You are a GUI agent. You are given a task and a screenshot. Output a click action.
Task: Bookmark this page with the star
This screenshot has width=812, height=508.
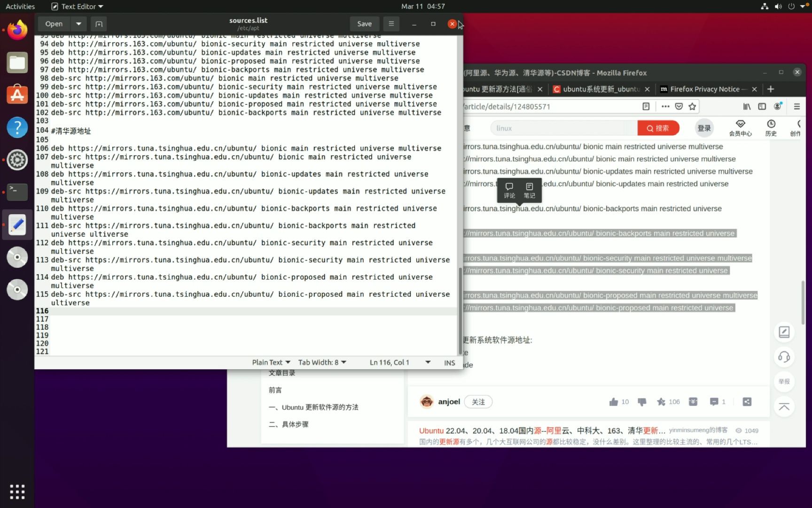pyautogui.click(x=692, y=107)
